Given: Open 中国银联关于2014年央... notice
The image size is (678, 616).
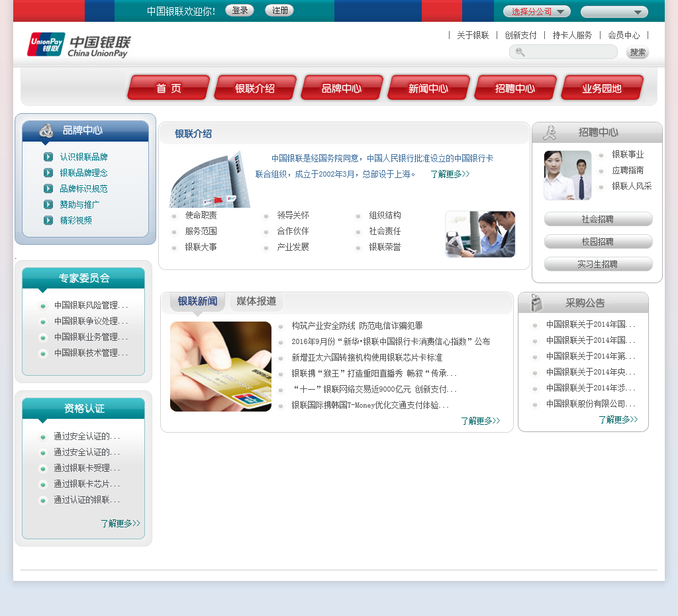Looking at the screenshot, I should pyautogui.click(x=591, y=372).
